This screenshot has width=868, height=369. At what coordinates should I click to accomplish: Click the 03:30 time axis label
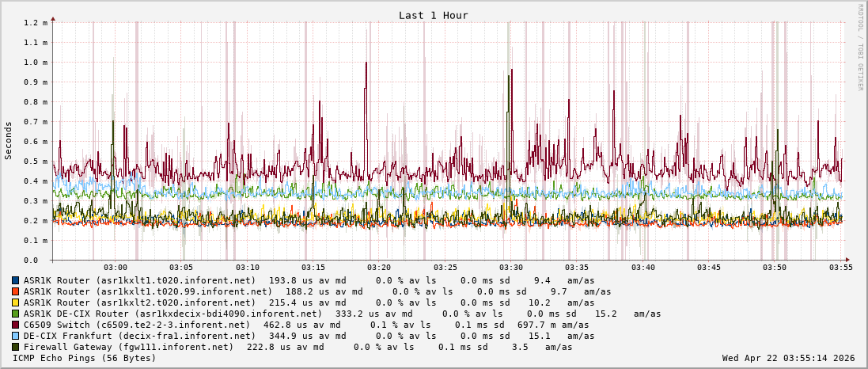coord(511,268)
